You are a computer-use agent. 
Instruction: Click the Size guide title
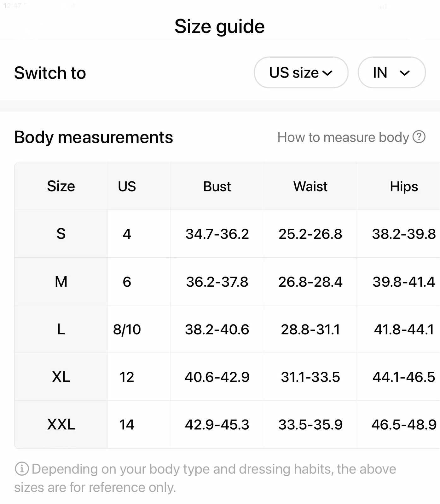[220, 26]
